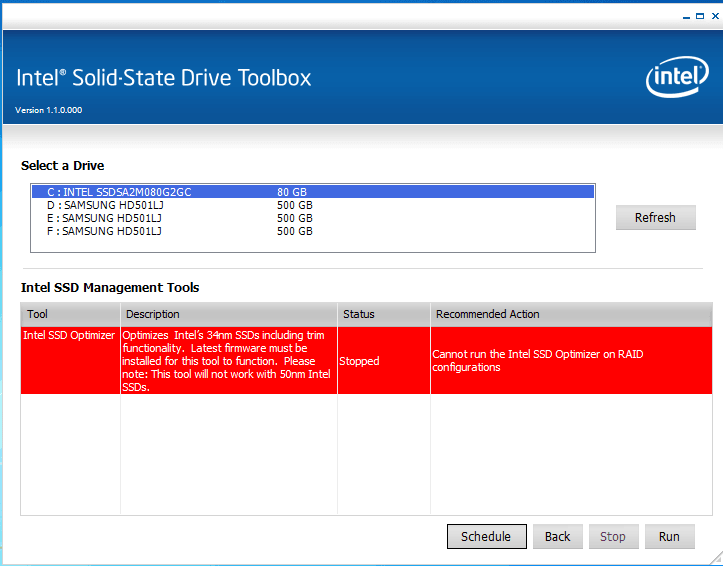723x566 pixels.
Task: Minimize the Toolbox window
Action: click(686, 17)
